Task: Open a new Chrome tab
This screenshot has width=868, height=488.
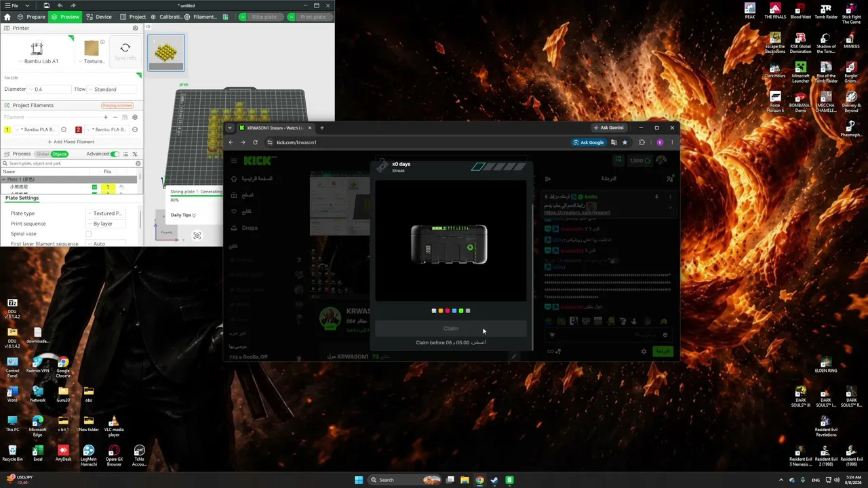Action: [322, 127]
